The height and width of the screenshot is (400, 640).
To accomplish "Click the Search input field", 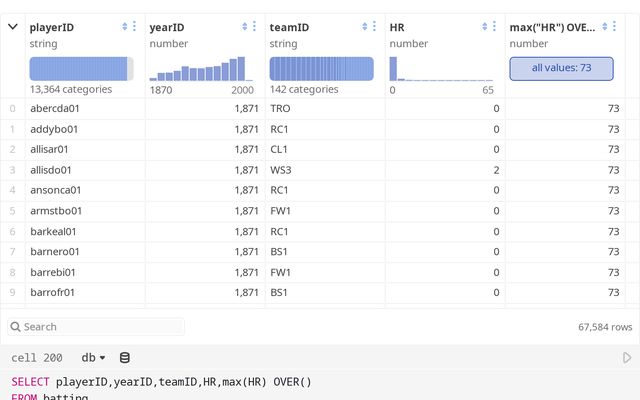I will pos(100,326).
